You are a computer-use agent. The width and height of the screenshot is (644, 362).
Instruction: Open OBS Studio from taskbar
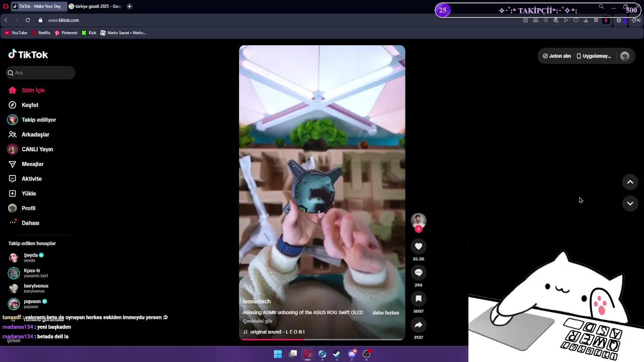pos(367,354)
